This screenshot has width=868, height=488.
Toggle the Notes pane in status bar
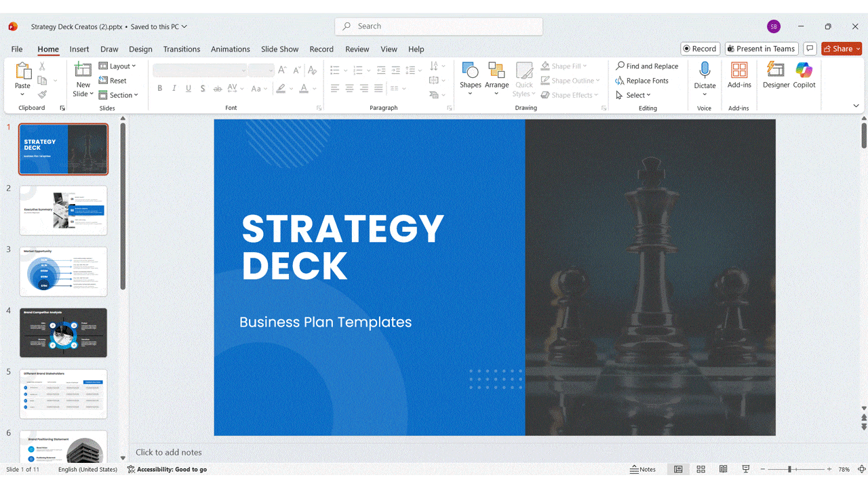point(643,469)
